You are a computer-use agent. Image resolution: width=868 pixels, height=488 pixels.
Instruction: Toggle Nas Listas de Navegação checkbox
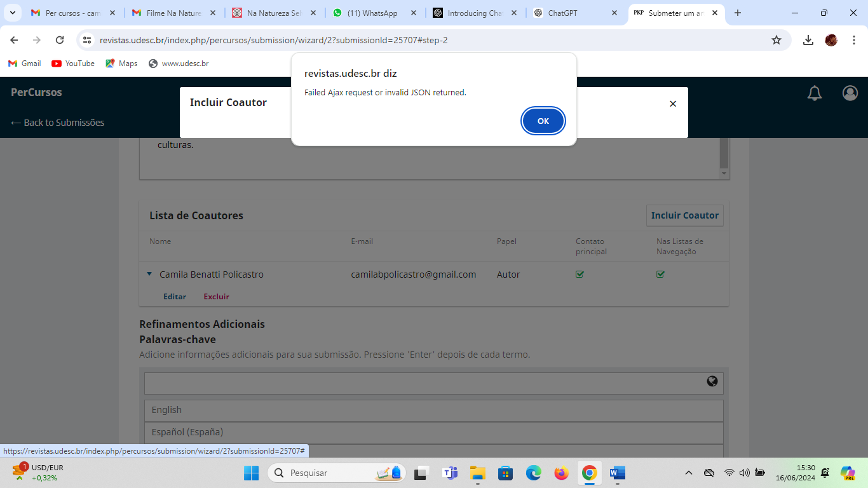click(660, 274)
